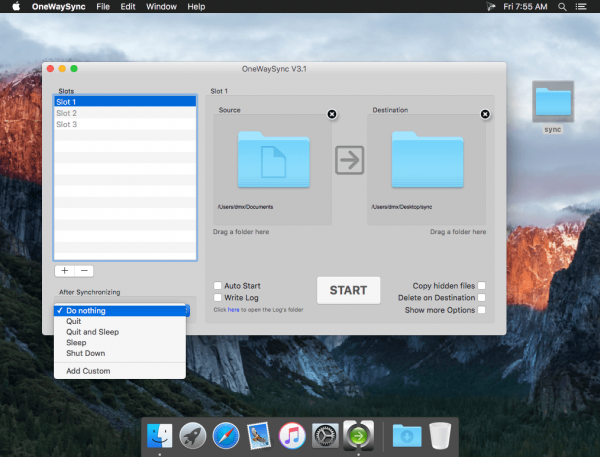Open System Preferences gear in the Dock
This screenshot has height=457, width=600.
(x=325, y=436)
